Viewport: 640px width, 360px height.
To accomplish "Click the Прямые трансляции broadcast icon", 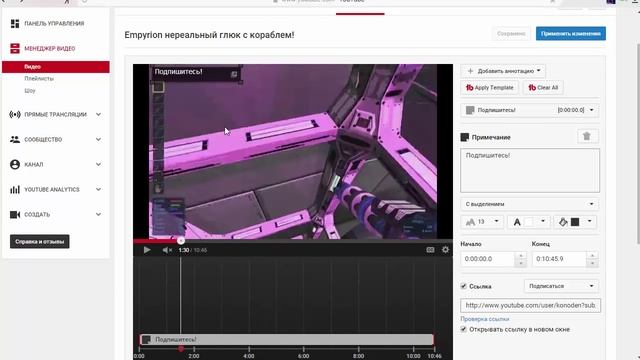I will pos(15,115).
